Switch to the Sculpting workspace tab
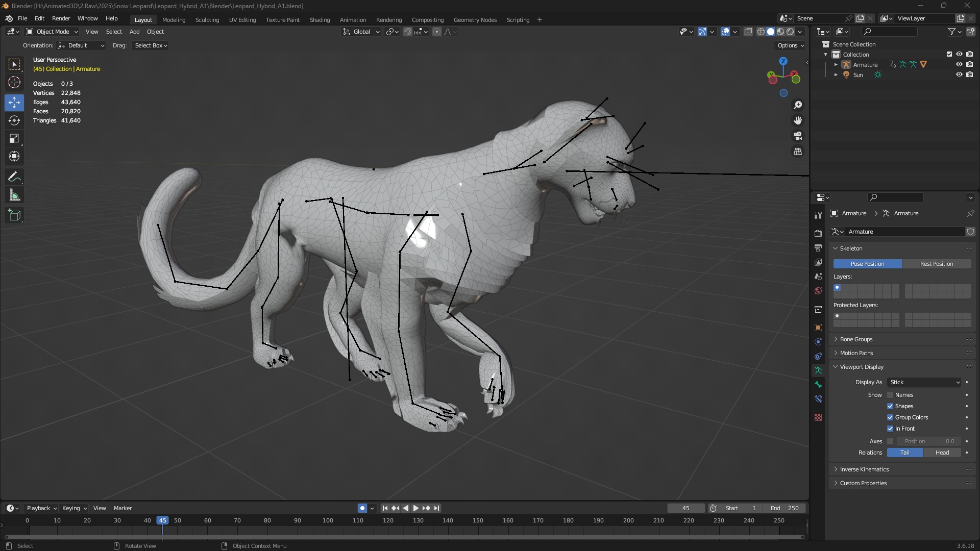The width and height of the screenshot is (980, 551). click(x=207, y=20)
